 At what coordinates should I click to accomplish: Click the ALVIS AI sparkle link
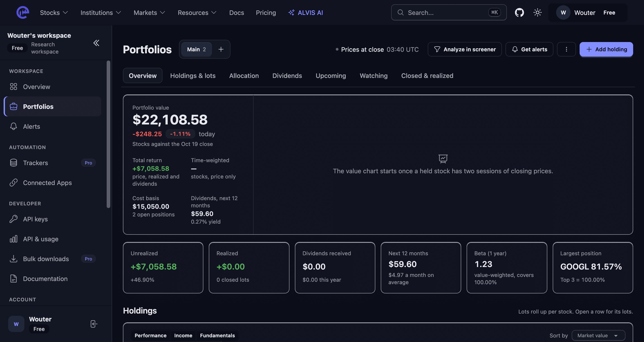tap(306, 12)
